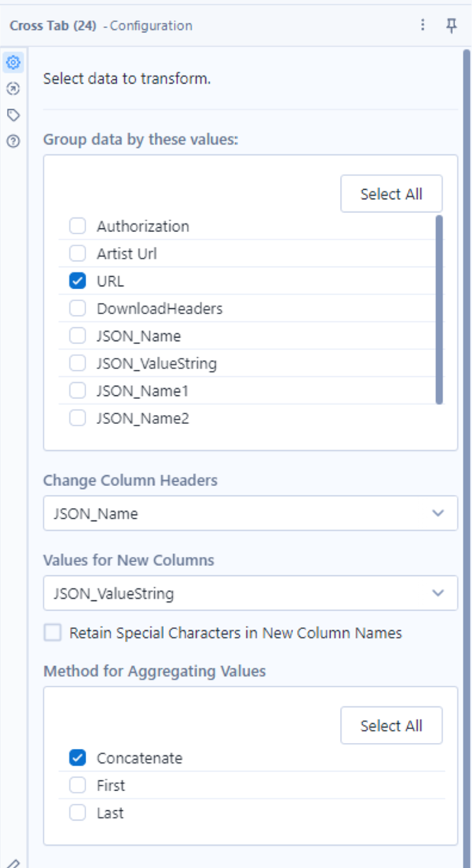Pin the Configuration window
472x868 pixels.
pyautogui.click(x=452, y=25)
